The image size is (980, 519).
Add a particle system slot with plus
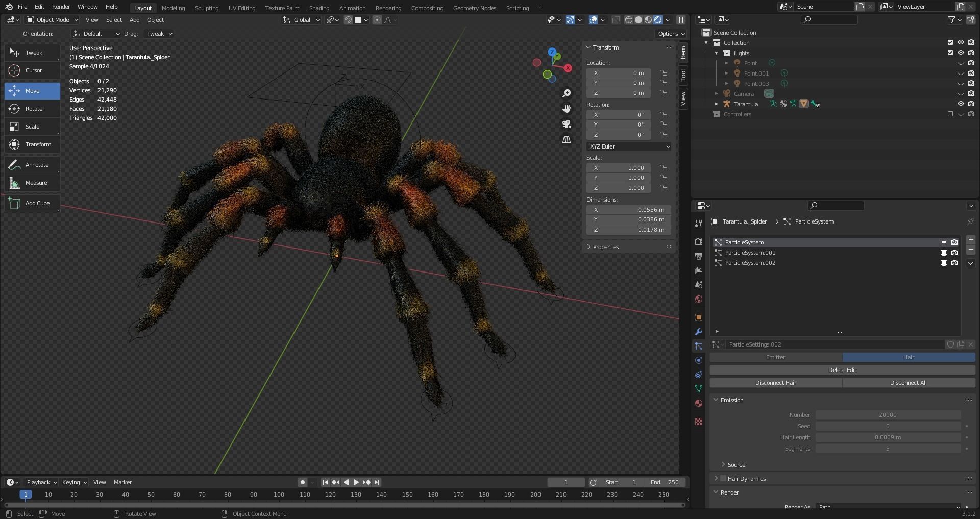tap(971, 240)
